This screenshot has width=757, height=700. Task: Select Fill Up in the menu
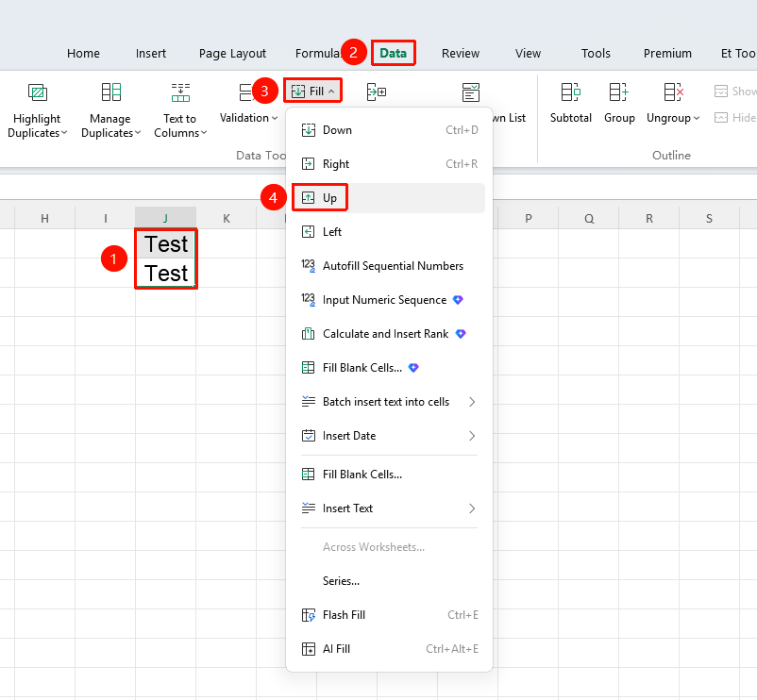click(x=389, y=198)
